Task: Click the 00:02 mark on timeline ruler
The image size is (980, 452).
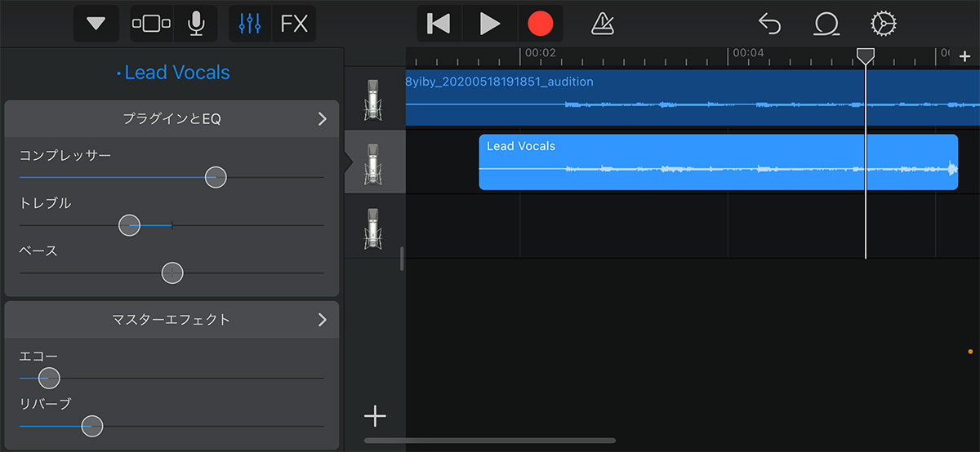Action: (x=540, y=52)
